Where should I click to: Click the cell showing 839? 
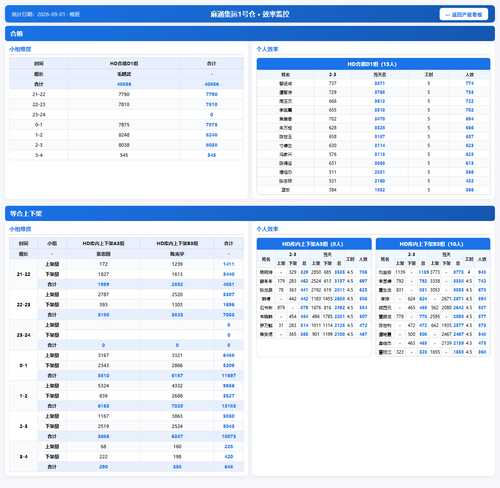[x=103, y=396]
